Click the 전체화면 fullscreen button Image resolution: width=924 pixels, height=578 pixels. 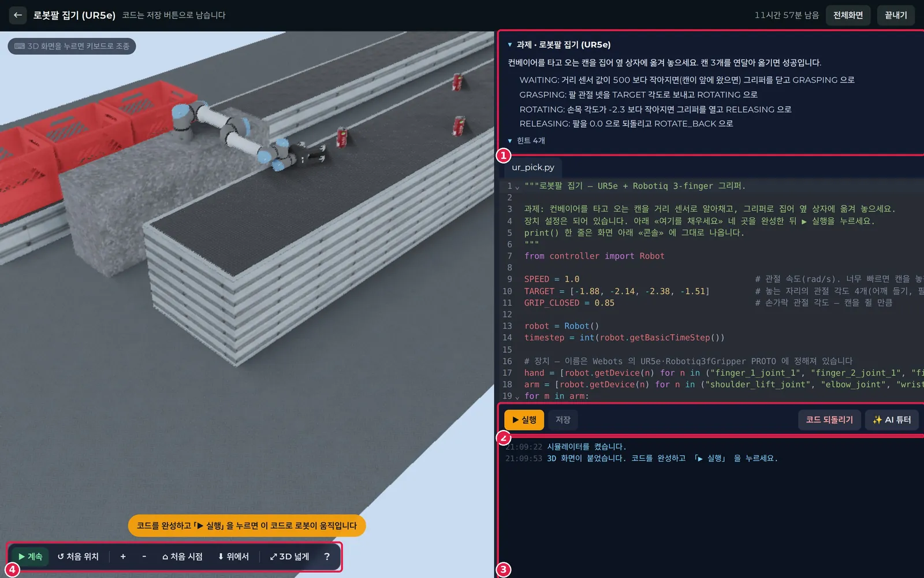pyautogui.click(x=848, y=15)
